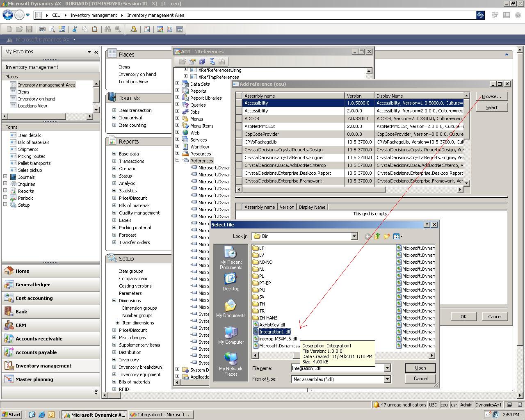The image size is (525, 420).
Task: Expand the Report Libraries node in AOT
Action: click(178, 98)
